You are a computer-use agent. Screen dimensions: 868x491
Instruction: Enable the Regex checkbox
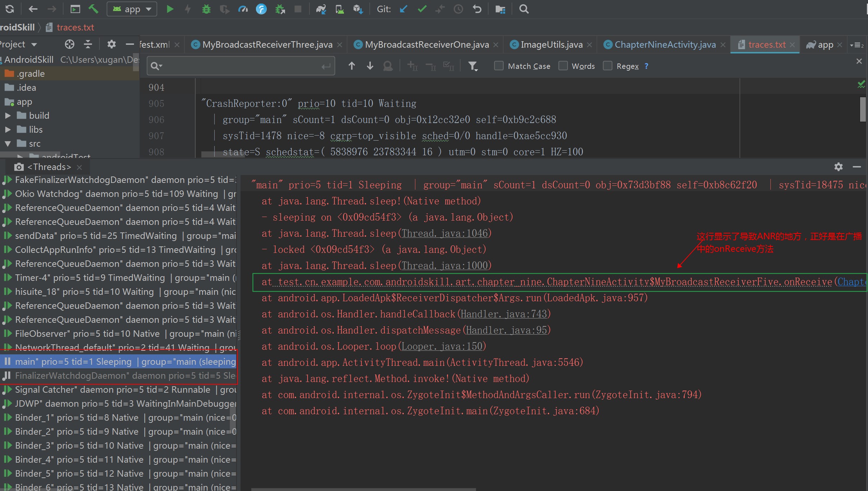coord(607,66)
